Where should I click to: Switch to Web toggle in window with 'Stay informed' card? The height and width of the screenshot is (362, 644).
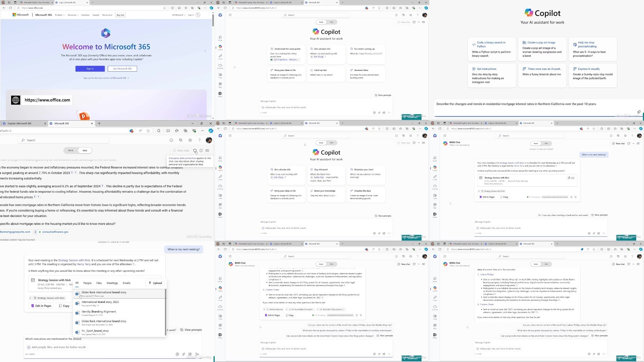tap(332, 143)
